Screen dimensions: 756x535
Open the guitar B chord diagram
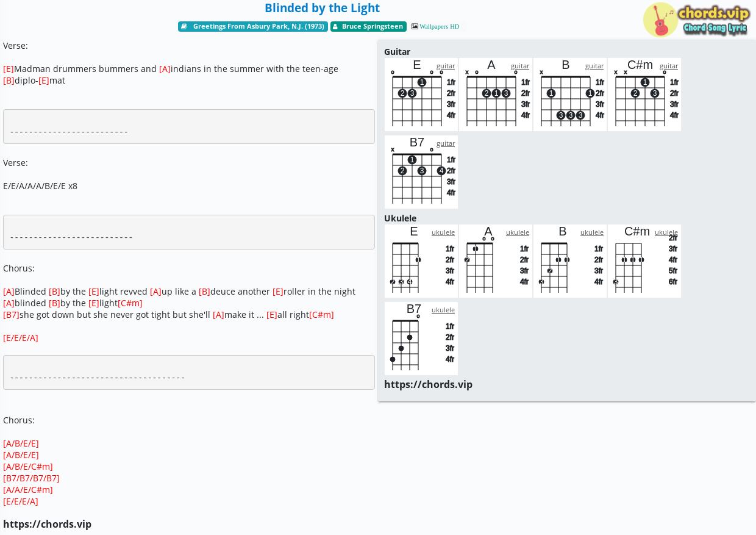(x=570, y=95)
